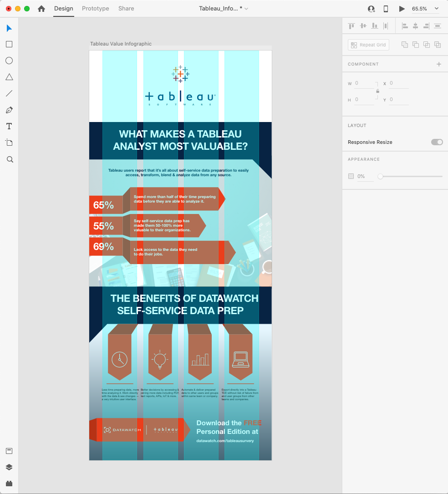Click the Intersect boolean operation icon
The width and height of the screenshot is (448, 494).
(427, 45)
